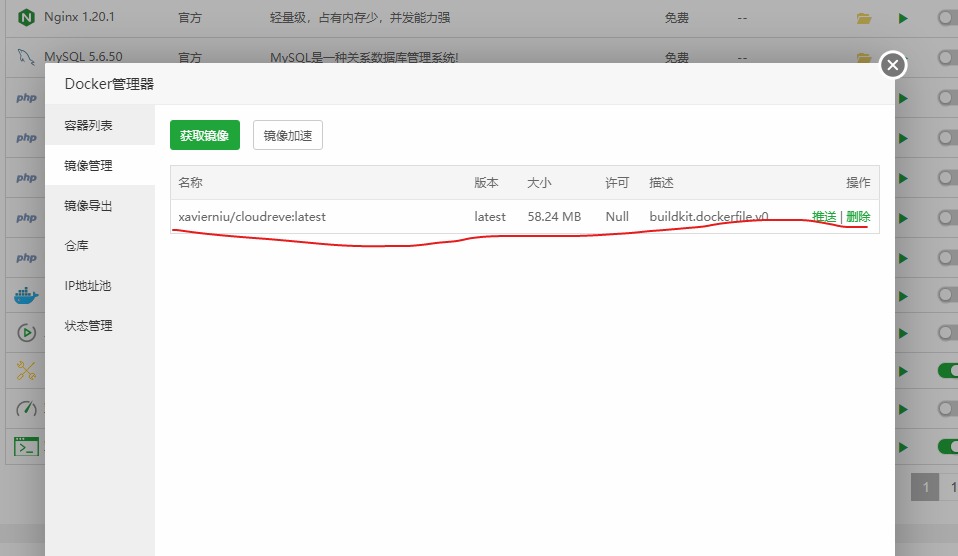Click the 版本 column header
958x556 pixels.
pyautogui.click(x=486, y=183)
